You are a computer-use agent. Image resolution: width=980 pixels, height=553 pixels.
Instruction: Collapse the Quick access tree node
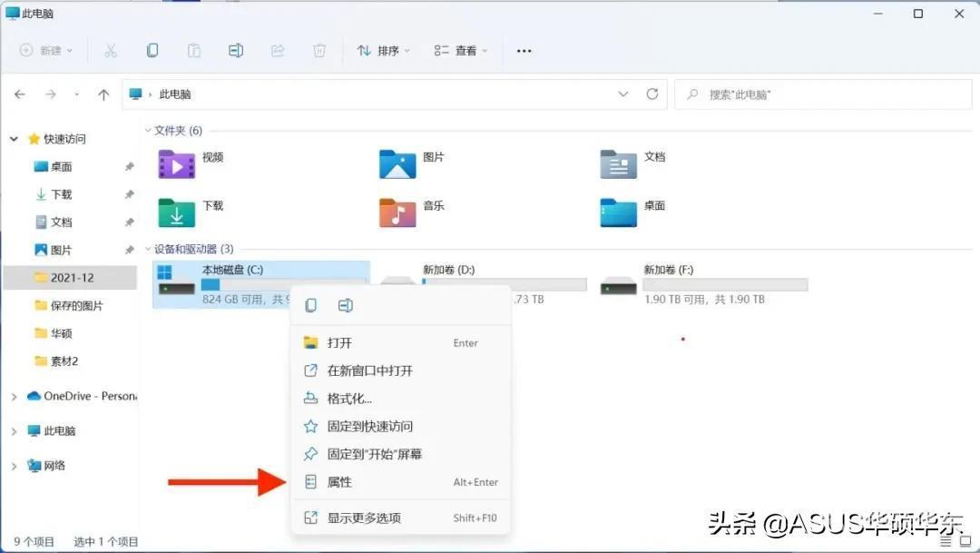pyautogui.click(x=14, y=139)
